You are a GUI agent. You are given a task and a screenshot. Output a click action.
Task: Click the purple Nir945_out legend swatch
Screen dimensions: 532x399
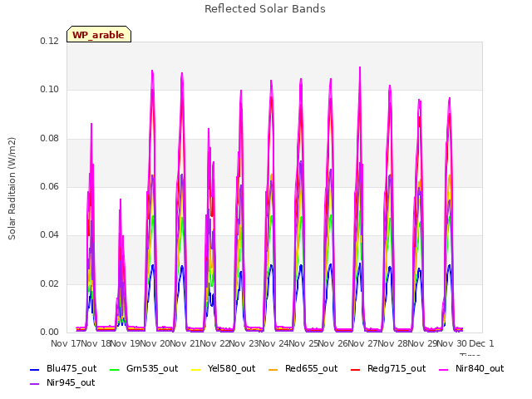pos(35,384)
